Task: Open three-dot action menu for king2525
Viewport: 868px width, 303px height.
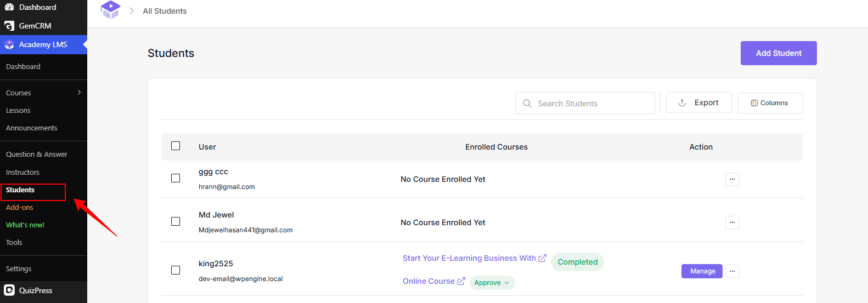Action: [x=732, y=271]
